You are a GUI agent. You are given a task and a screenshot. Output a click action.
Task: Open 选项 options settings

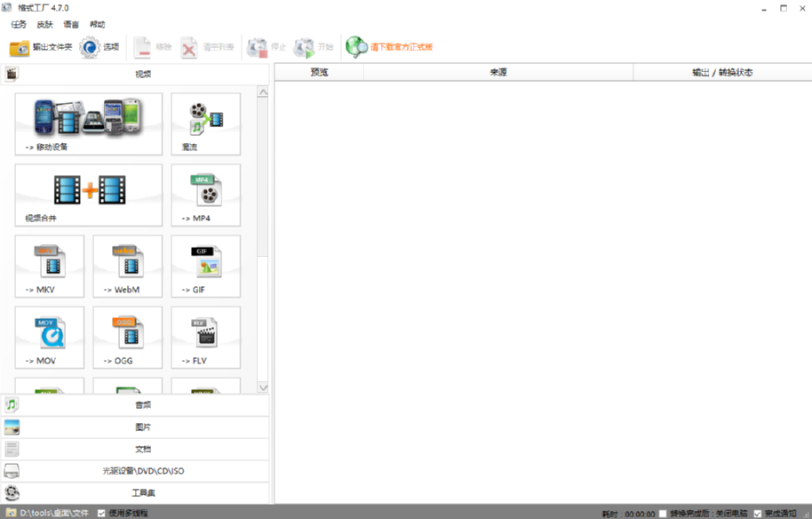click(x=100, y=47)
